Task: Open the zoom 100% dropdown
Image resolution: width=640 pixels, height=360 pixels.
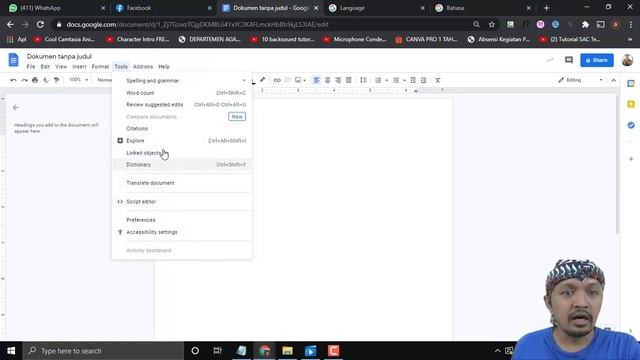Action: (78, 80)
